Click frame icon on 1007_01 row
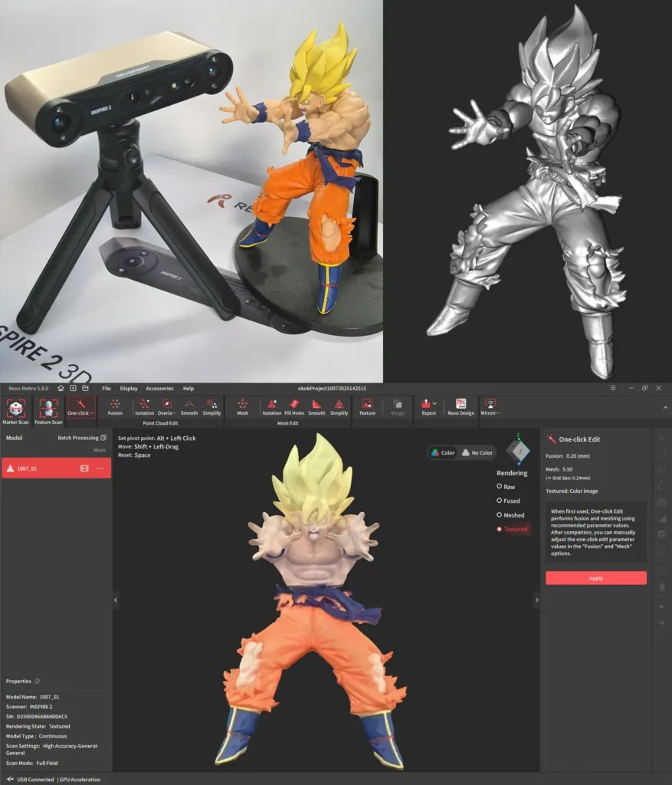 click(x=84, y=468)
